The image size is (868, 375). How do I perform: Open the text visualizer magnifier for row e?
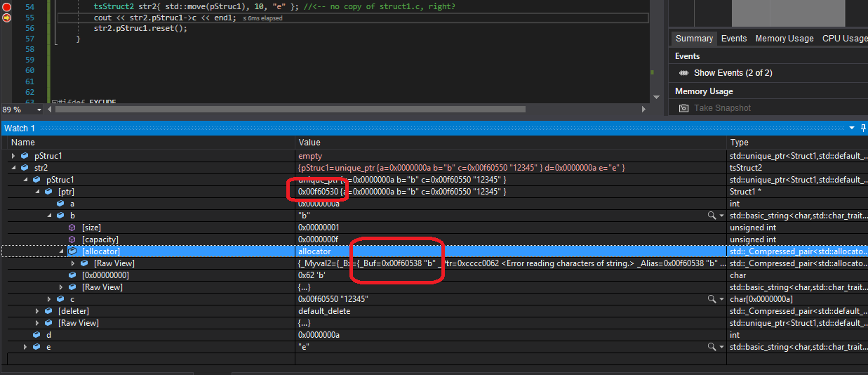pyautogui.click(x=712, y=347)
